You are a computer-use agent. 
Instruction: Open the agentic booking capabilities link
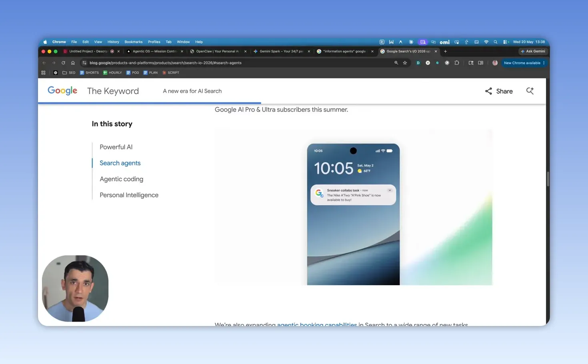coord(317,324)
